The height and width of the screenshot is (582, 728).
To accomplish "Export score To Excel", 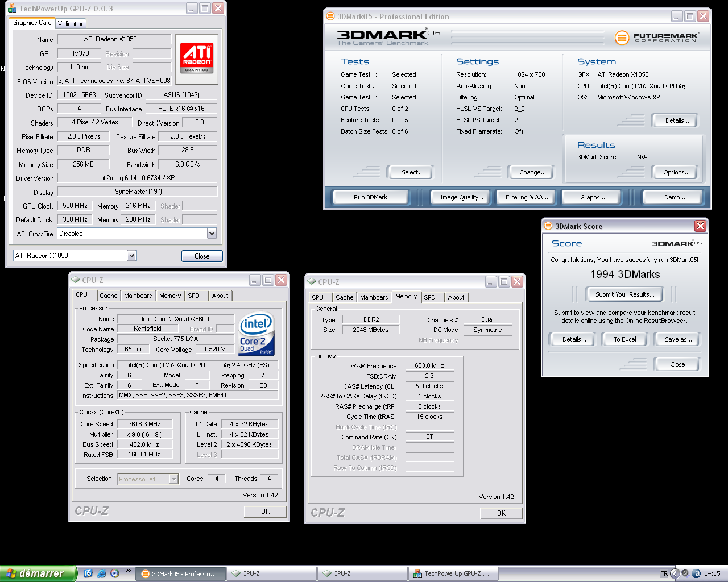I will pos(624,339).
